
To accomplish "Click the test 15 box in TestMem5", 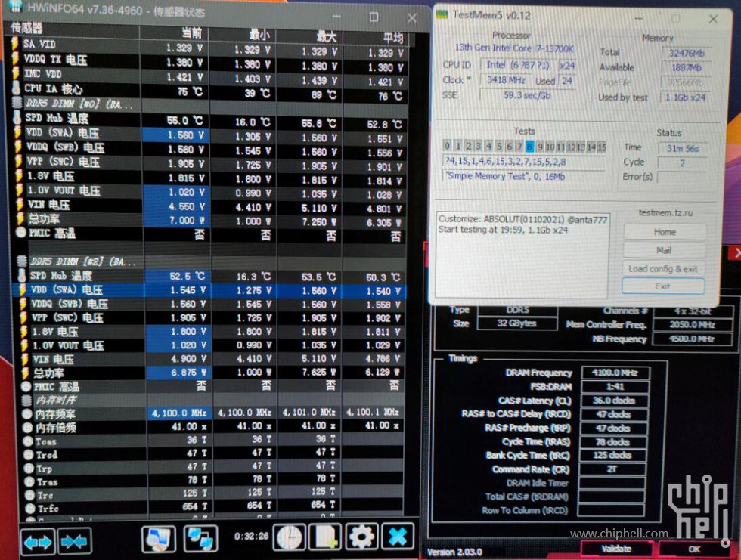I will click(602, 147).
